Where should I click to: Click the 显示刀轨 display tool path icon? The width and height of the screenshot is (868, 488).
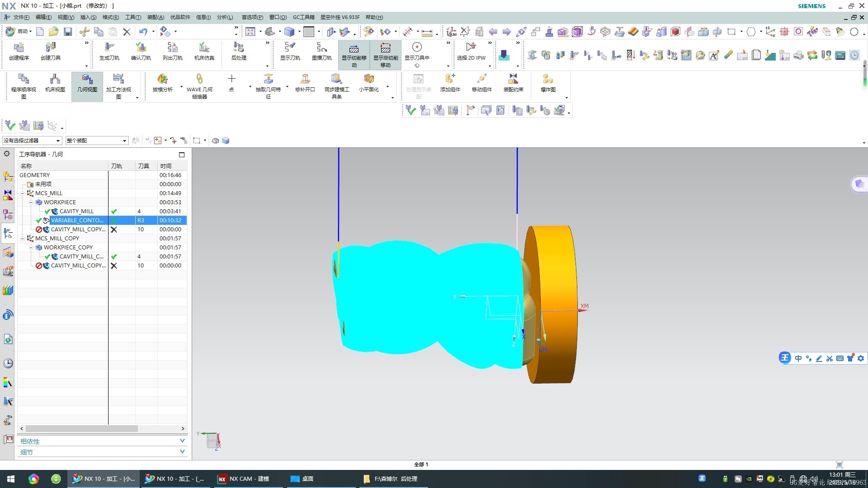point(290,51)
